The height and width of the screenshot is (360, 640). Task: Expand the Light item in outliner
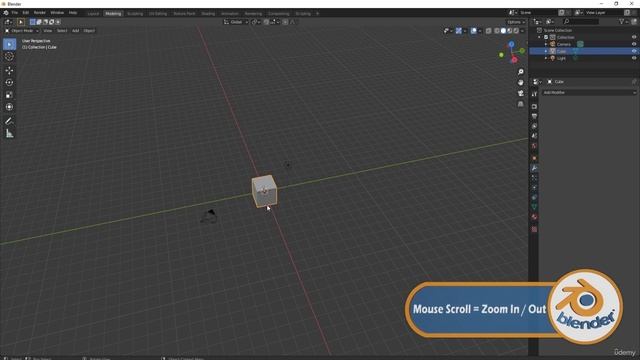[546, 58]
